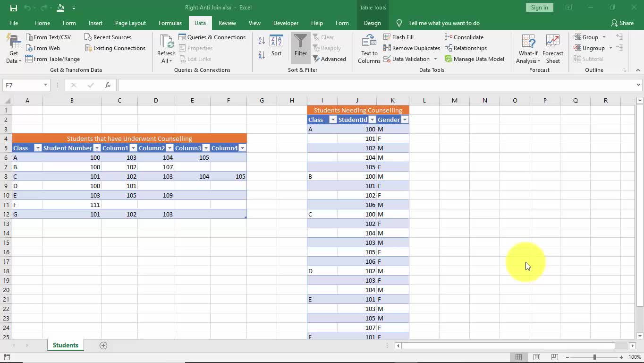Viewport: 644px width, 363px height.
Task: Sort ascending with the A to Z icon
Action: (262, 42)
